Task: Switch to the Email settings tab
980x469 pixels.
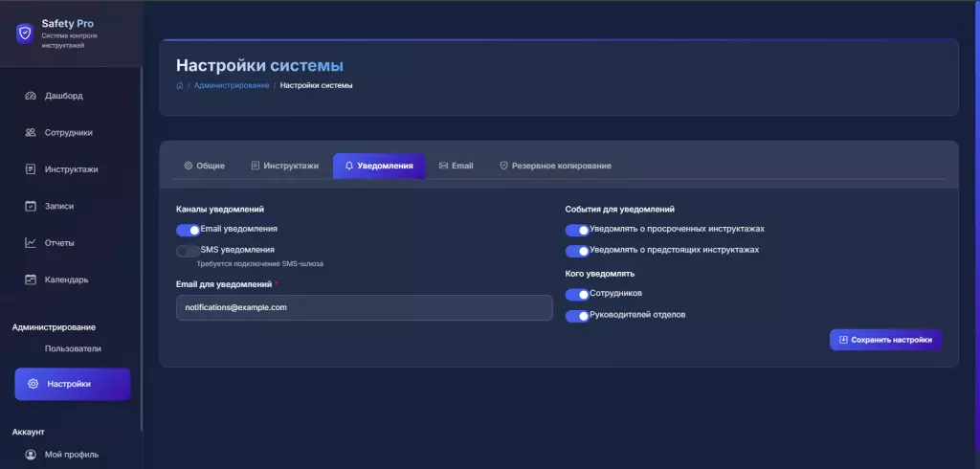Action: [x=456, y=166]
